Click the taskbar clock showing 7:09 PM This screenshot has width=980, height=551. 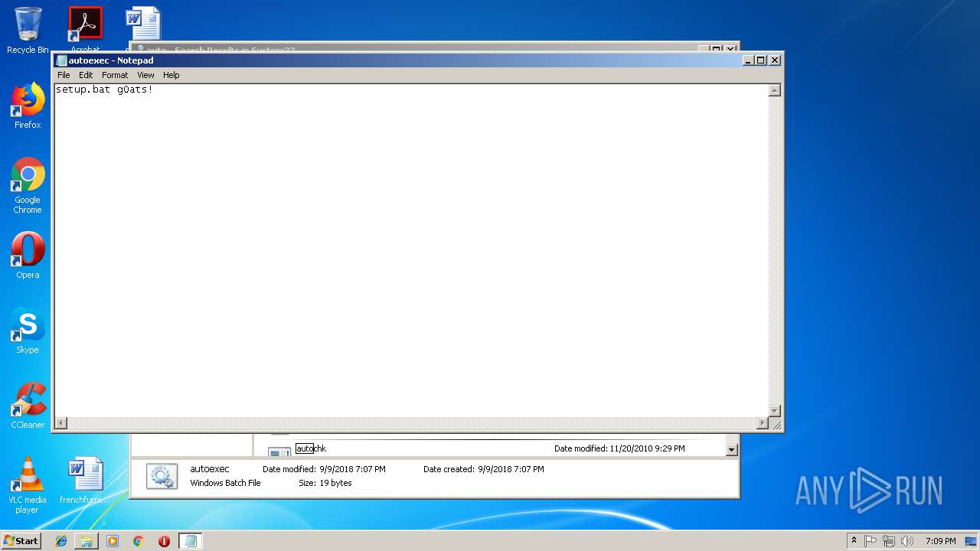[x=940, y=541]
